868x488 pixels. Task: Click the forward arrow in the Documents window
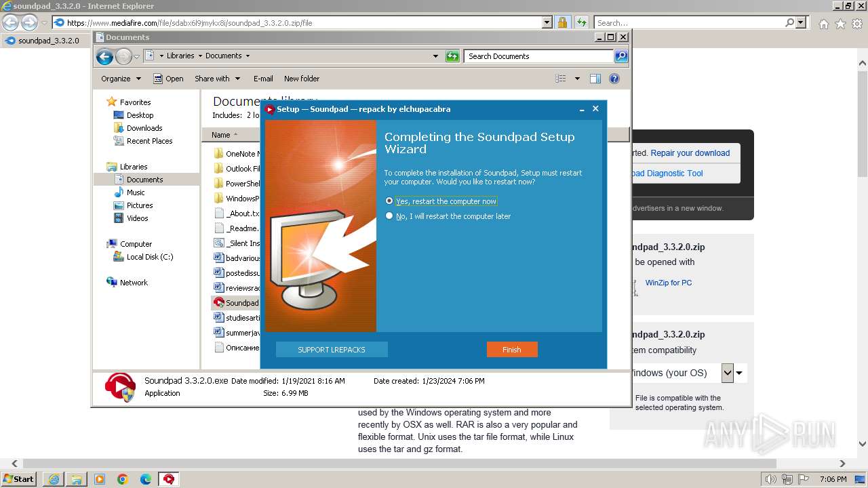[123, 56]
